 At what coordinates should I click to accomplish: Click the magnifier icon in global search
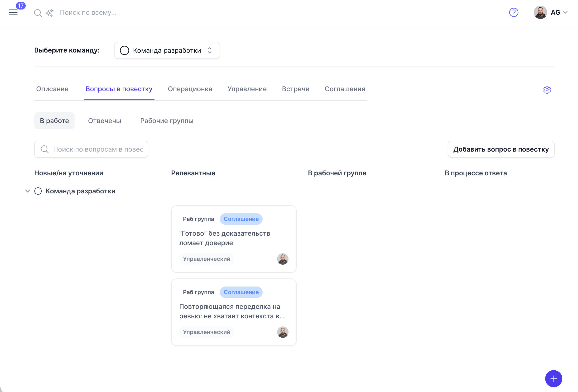(x=38, y=12)
